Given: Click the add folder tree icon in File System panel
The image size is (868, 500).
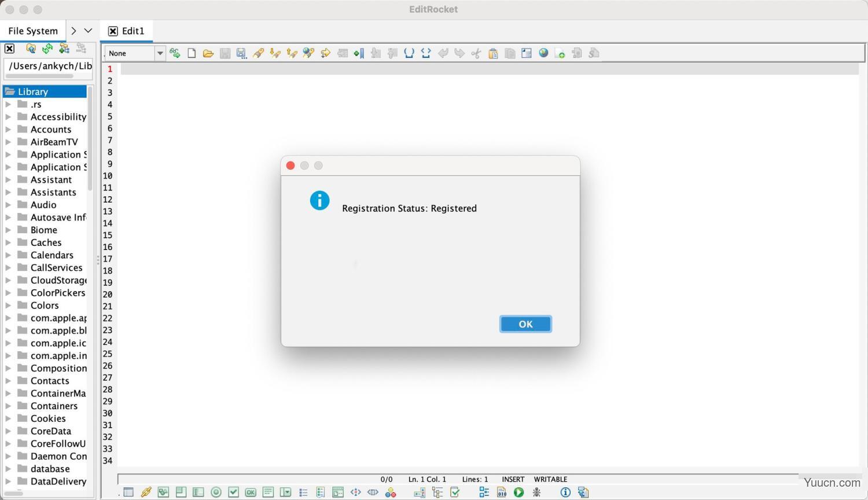Looking at the screenshot, I should (64, 49).
